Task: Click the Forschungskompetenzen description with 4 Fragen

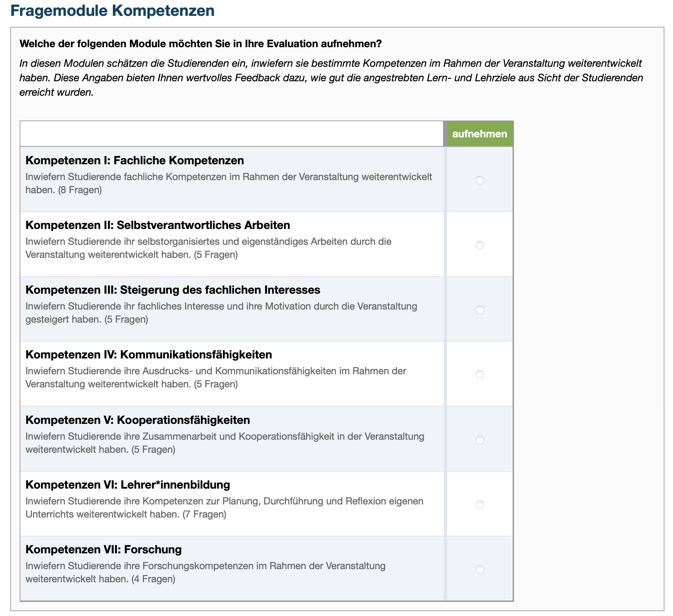Action: click(x=206, y=572)
